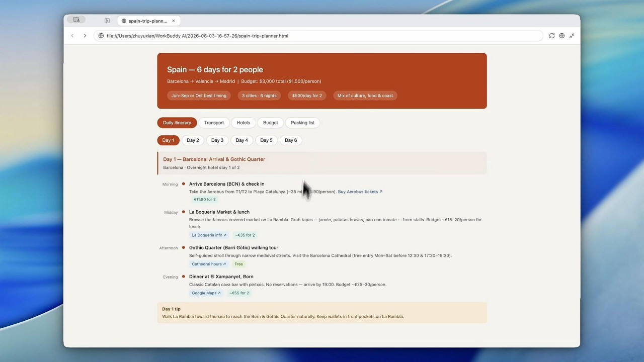Open the Hotels tab
Image resolution: width=644 pixels, height=362 pixels.
point(244,123)
